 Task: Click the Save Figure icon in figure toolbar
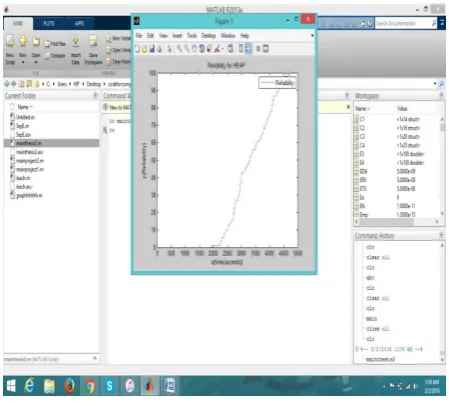(152, 49)
